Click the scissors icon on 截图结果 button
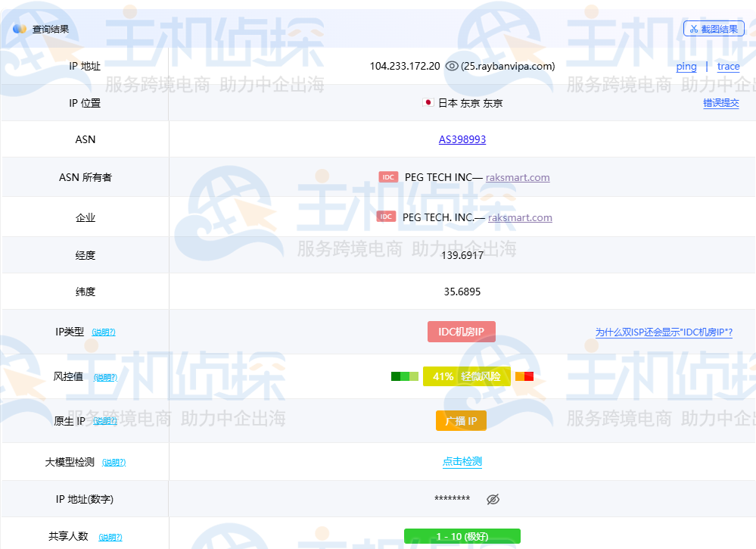The image size is (756, 549). pyautogui.click(x=694, y=28)
